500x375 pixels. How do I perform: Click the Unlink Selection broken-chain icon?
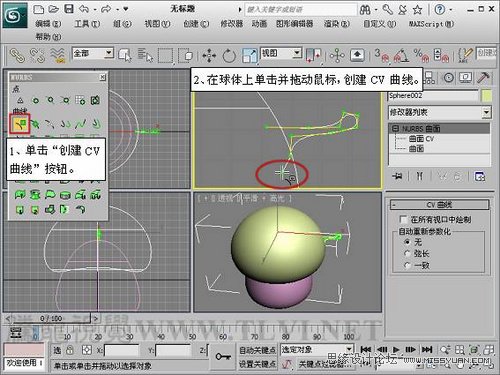[x=37, y=55]
